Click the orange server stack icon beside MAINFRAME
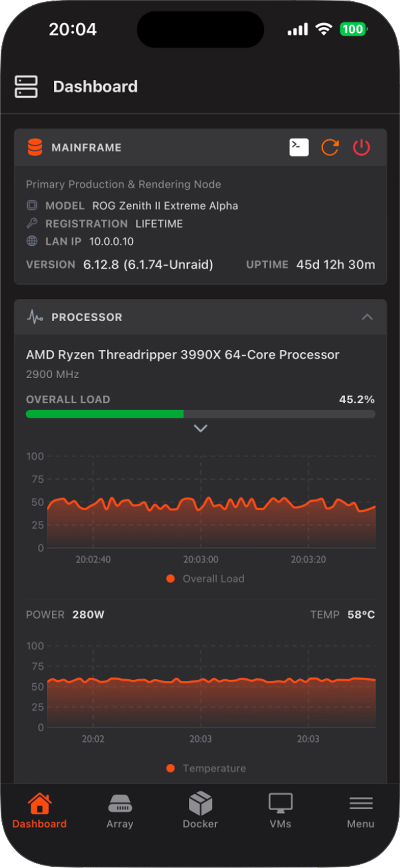Screen dimensions: 400x868 pos(35,147)
